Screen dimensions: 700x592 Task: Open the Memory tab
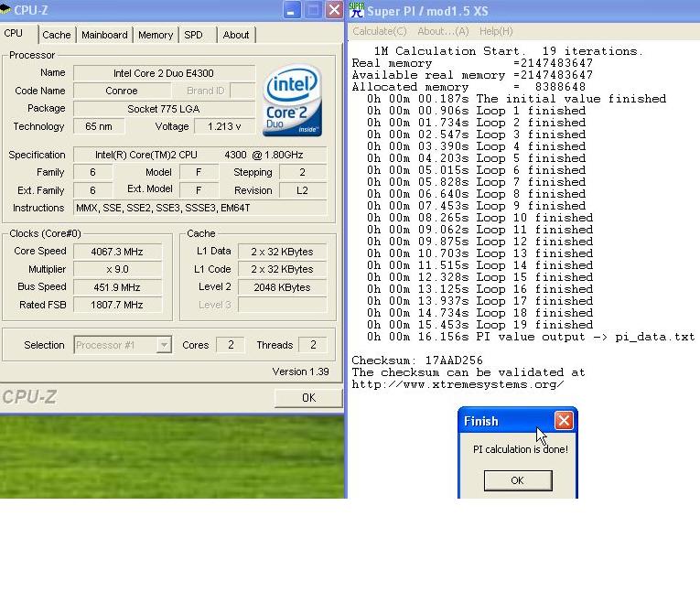pyautogui.click(x=156, y=35)
